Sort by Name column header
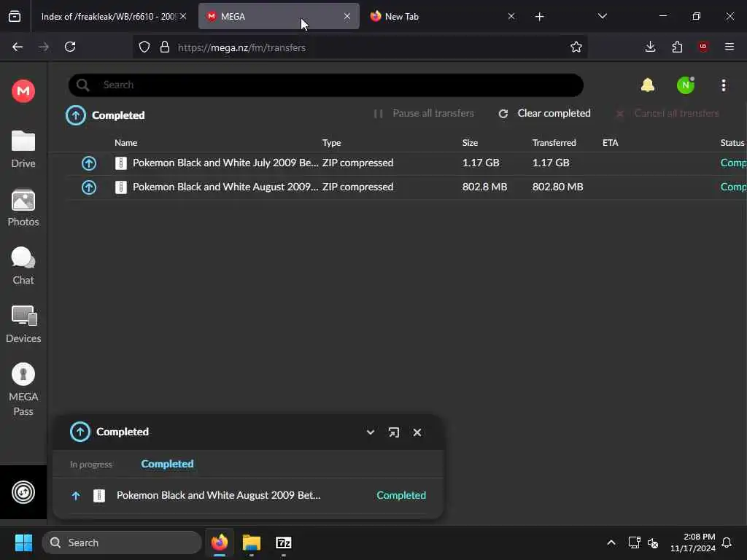 [x=125, y=142]
